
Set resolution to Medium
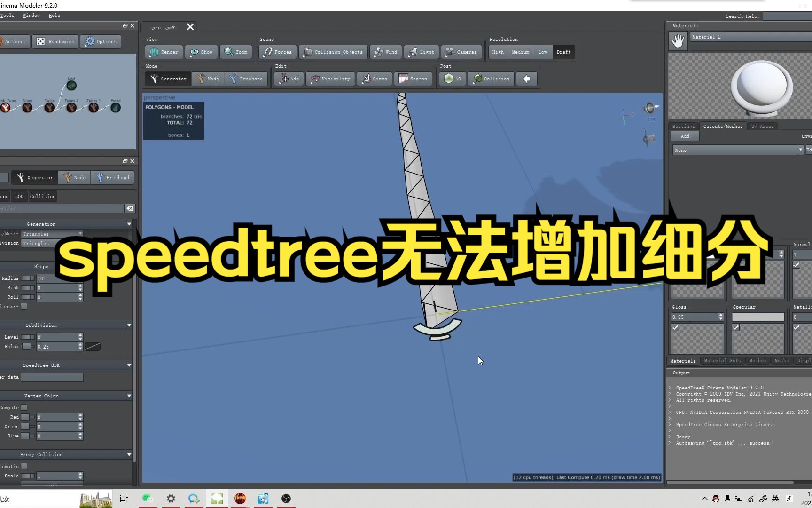(520, 52)
